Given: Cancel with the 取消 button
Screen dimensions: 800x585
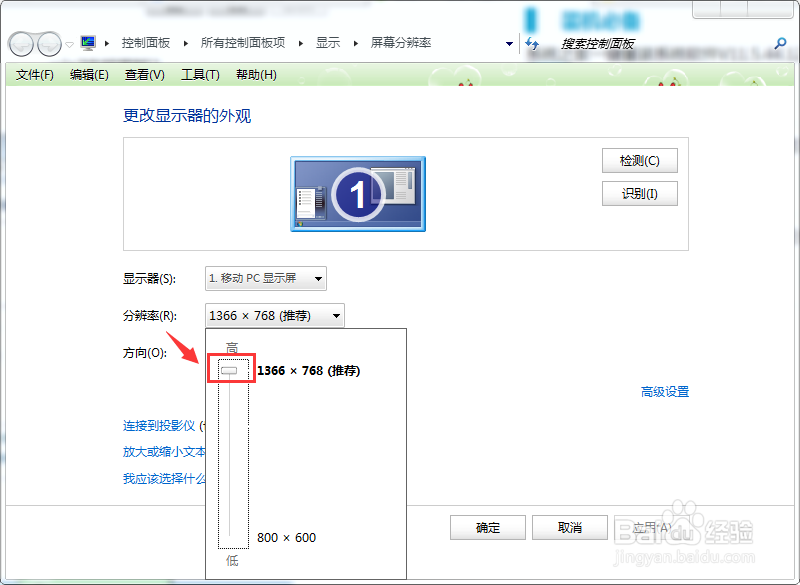Looking at the screenshot, I should tap(570, 527).
